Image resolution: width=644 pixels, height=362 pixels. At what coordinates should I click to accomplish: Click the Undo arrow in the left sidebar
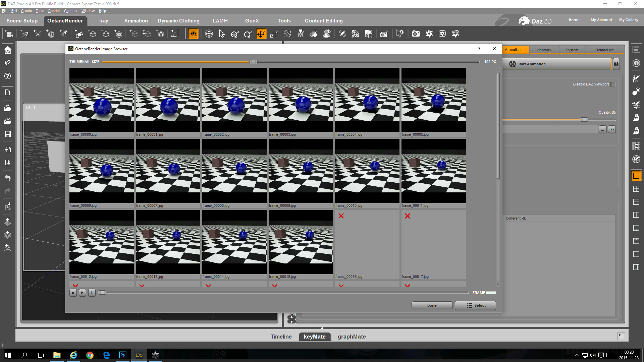[7, 178]
